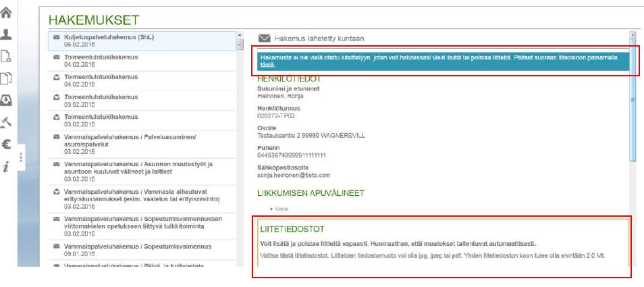Image resolution: width=644 pixels, height=287 pixels.
Task: Click the name 'Hienonen, Ronja'
Action: [x=281, y=96]
